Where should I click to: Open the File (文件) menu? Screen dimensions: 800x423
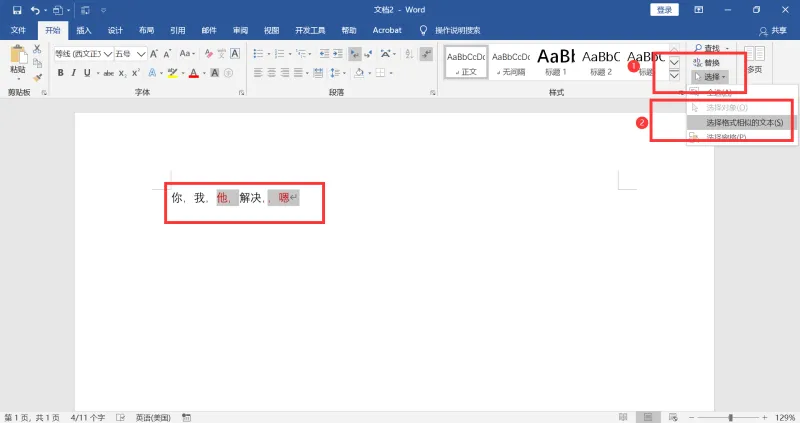pos(18,31)
